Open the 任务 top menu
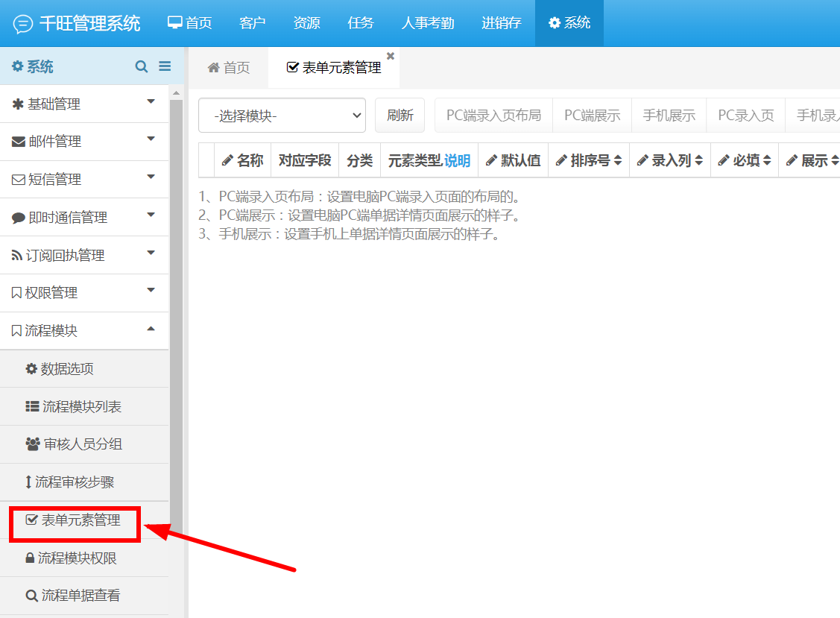This screenshot has height=618, width=840. [x=361, y=23]
